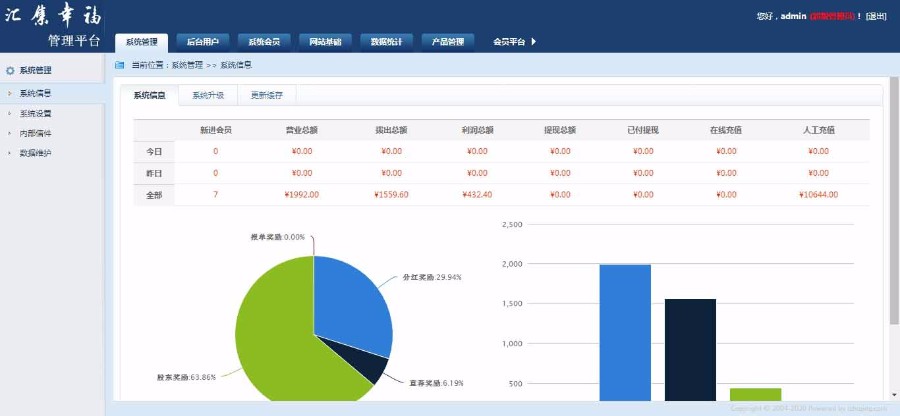Open 数据维护 in the sidebar
Image resolution: width=900 pixels, height=416 pixels.
35,153
